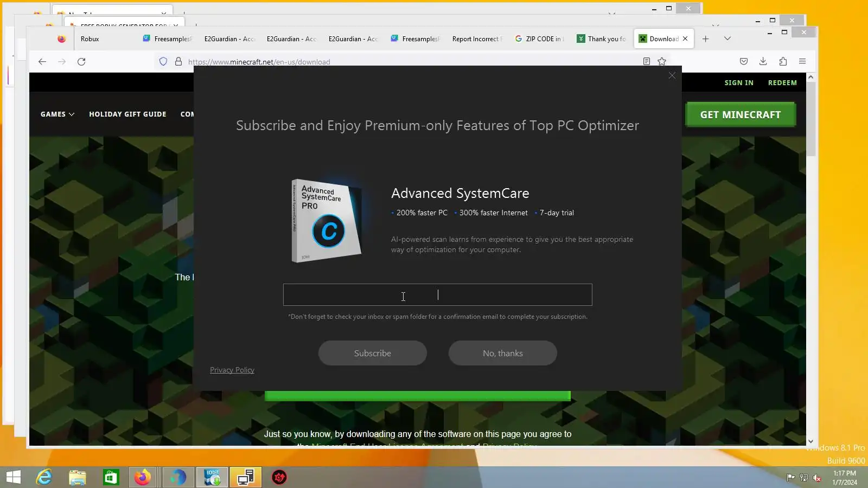Click the site padlock icon
The width and height of the screenshot is (868, 488).
(x=178, y=62)
